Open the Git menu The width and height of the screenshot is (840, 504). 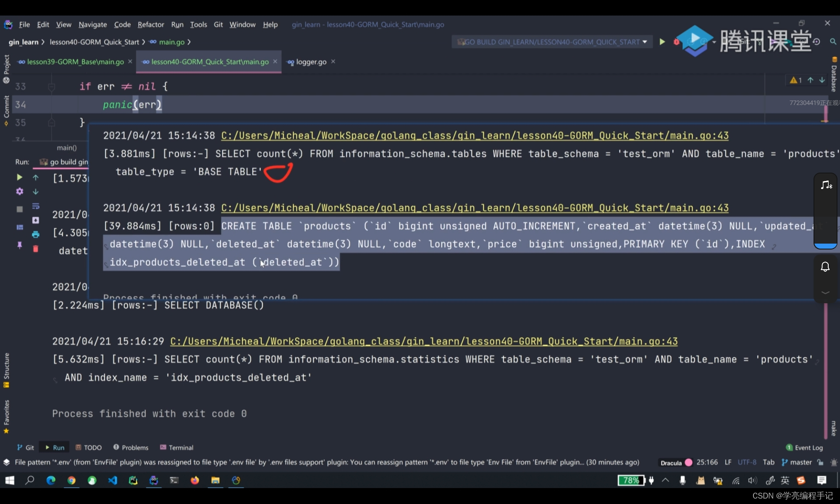coord(218,24)
